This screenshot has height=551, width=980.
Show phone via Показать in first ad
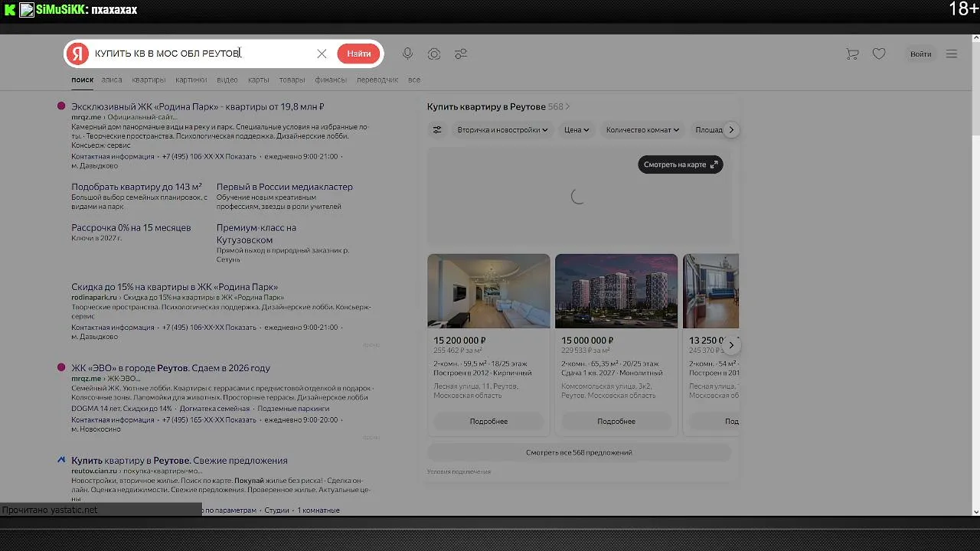click(x=241, y=156)
